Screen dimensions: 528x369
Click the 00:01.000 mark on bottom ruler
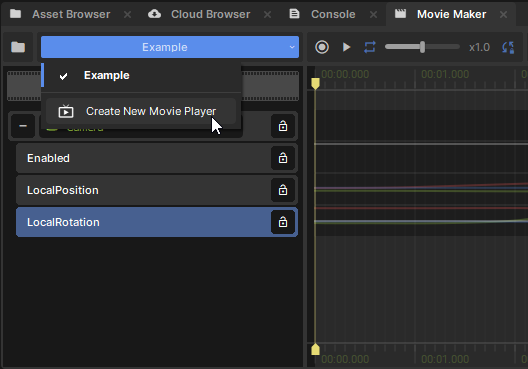[x=445, y=359]
